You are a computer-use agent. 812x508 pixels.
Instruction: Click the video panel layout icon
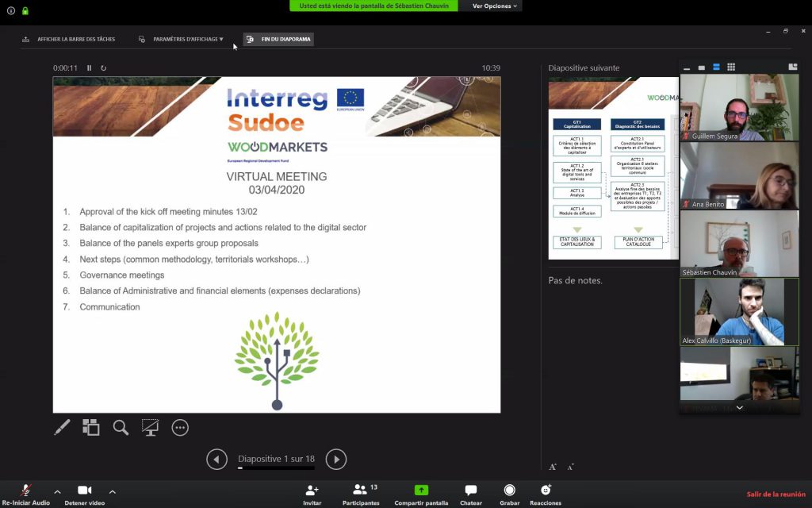point(793,67)
